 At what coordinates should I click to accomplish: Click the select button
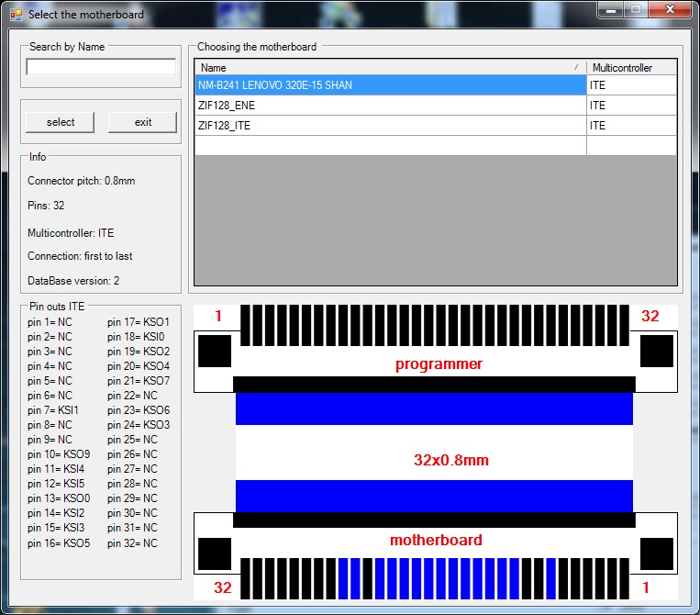coord(61,122)
